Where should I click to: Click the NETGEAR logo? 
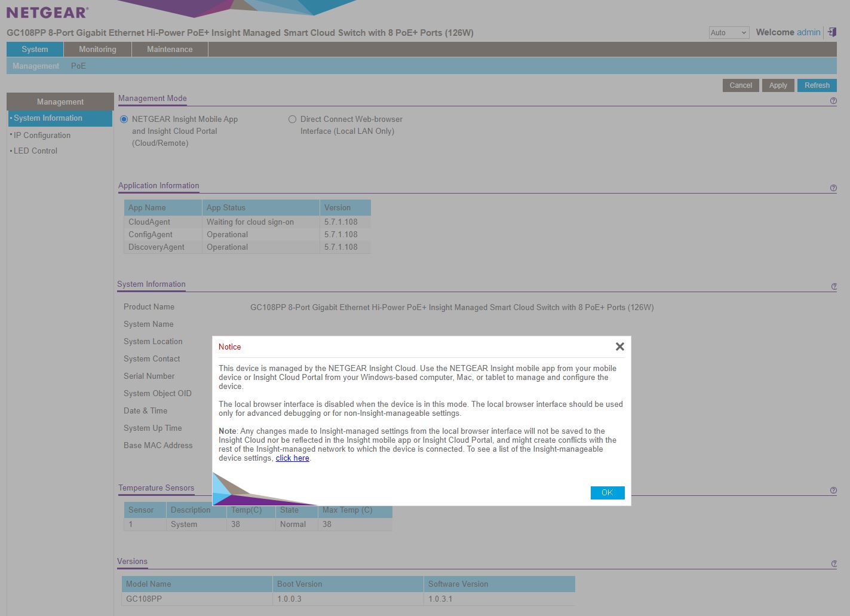coord(47,12)
